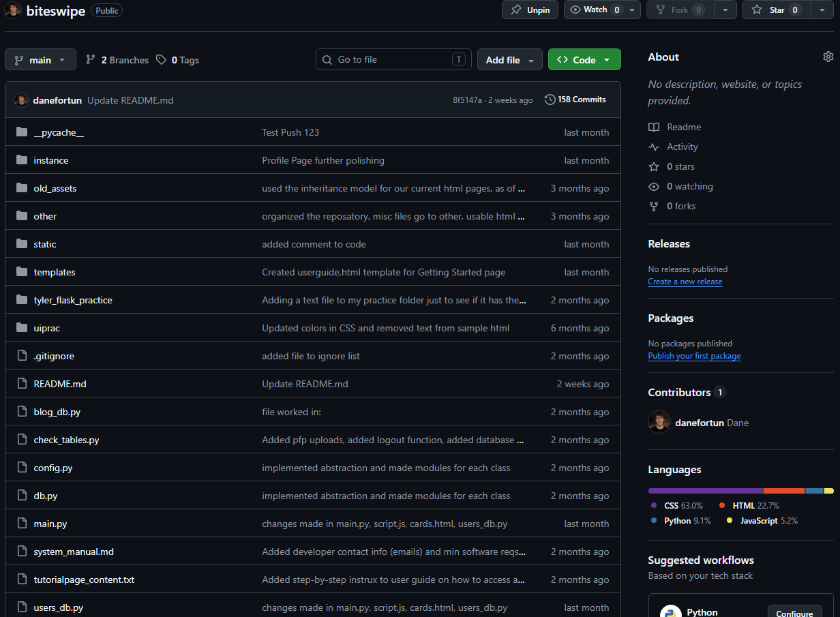Open the 2 Branches link
This screenshot has height=617, width=840.
click(117, 60)
